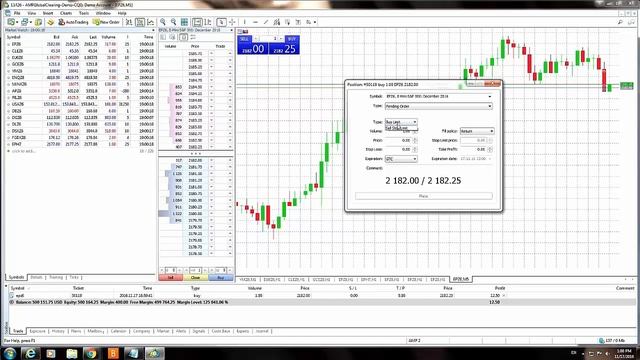Screen dimensions: 640x360
Task: Open Internet Explorer from the taskbar
Action: tap(30, 353)
